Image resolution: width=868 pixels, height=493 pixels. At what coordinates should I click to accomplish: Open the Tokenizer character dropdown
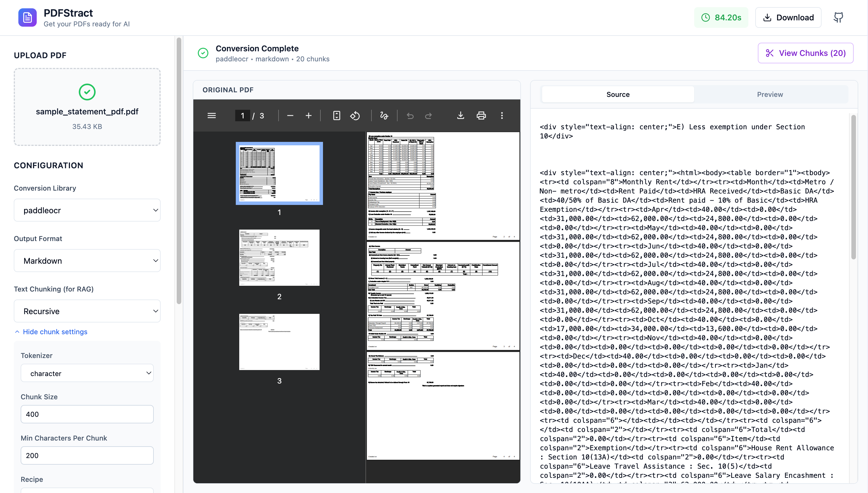[x=87, y=373]
